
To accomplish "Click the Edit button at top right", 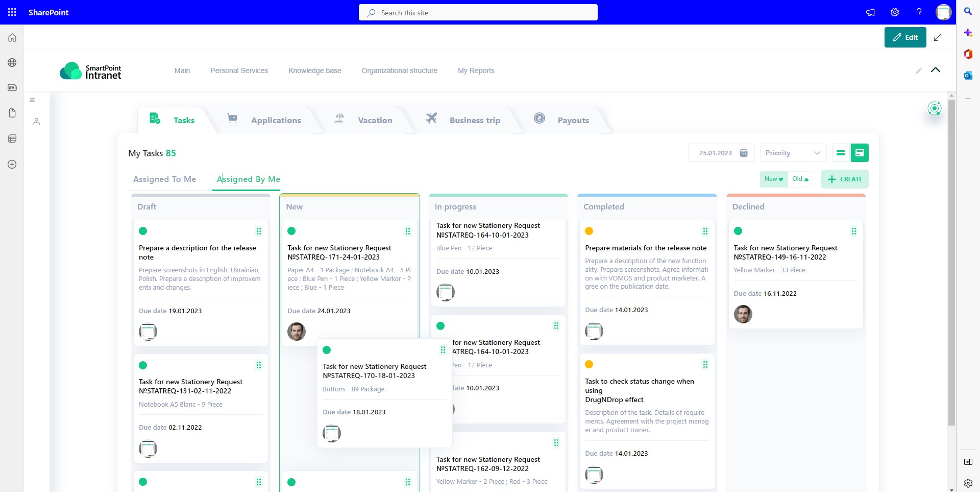I will tap(905, 37).
